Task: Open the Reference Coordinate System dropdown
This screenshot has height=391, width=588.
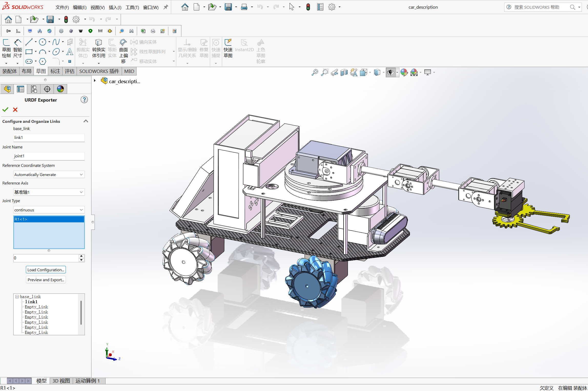Action: (x=49, y=174)
